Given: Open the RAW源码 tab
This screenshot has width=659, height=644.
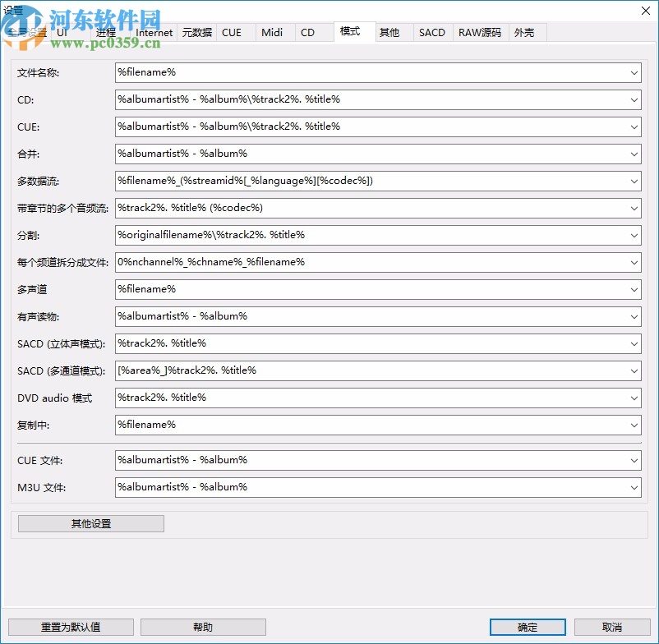Looking at the screenshot, I should tap(480, 33).
